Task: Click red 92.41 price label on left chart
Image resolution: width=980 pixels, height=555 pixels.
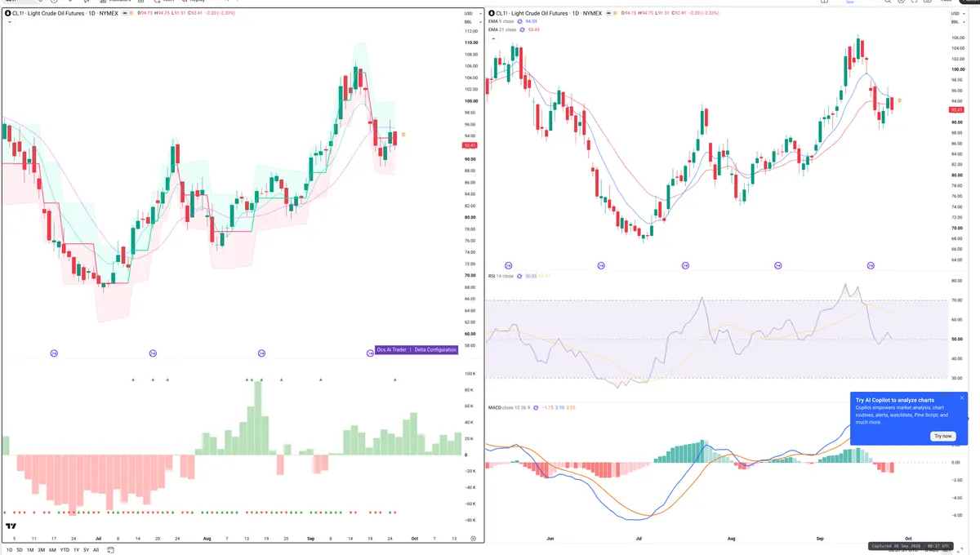Action: click(470, 145)
